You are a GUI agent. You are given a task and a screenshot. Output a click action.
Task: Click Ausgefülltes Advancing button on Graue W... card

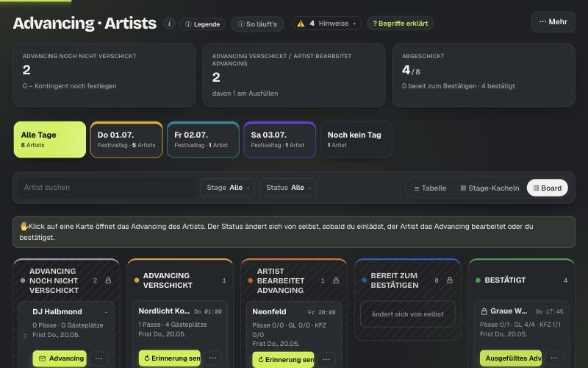[511, 358]
